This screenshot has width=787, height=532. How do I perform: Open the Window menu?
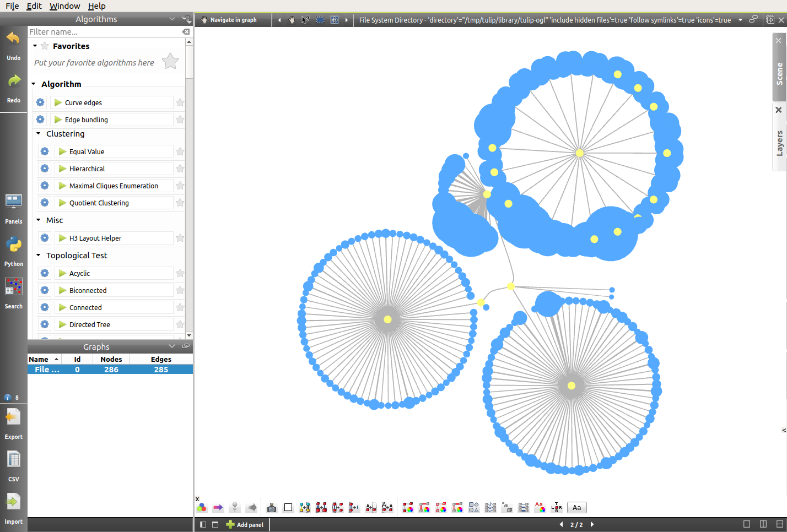(x=64, y=6)
